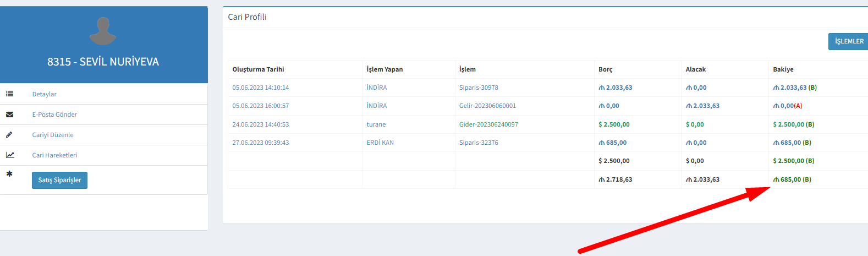868x256 pixels.
Task: Click the pencil icon beside Cariyi Düzenle
Action: (x=9, y=135)
